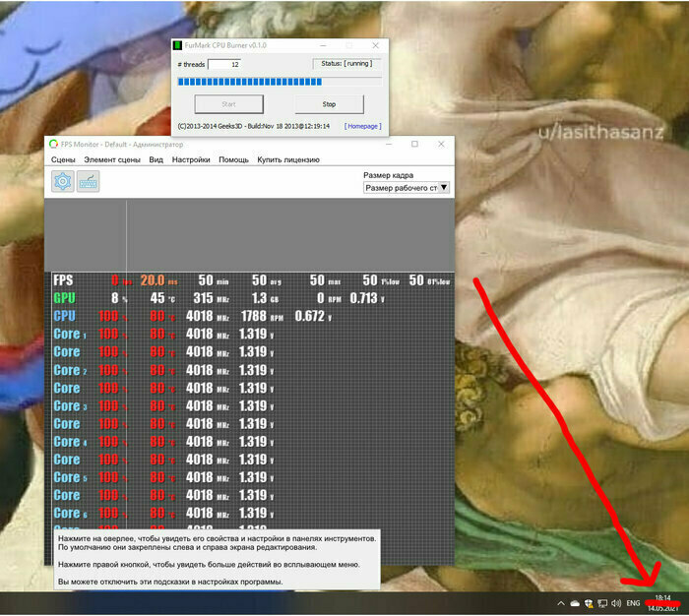Select the Core 4 overlay label
Image resolution: width=689 pixels, height=616 pixels.
70,442
